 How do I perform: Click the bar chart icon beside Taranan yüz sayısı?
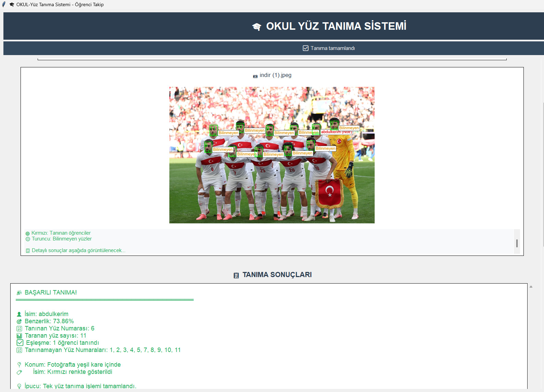point(19,336)
